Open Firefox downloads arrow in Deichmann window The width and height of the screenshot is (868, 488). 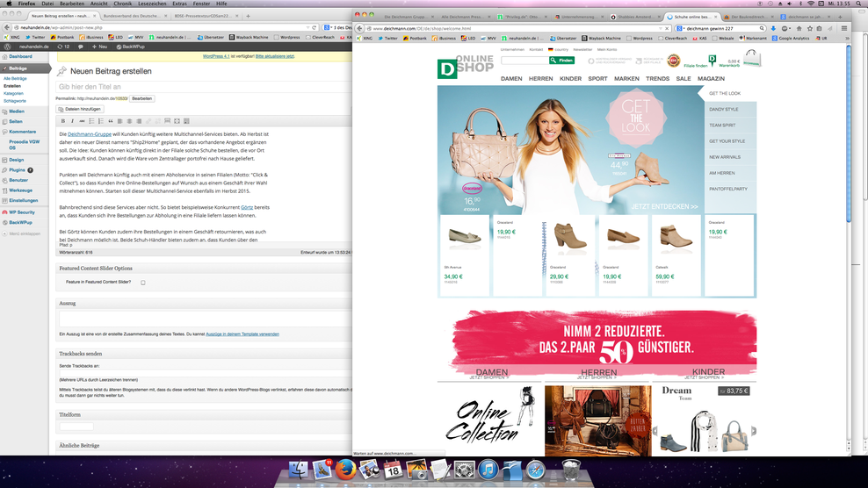pyautogui.click(x=773, y=28)
